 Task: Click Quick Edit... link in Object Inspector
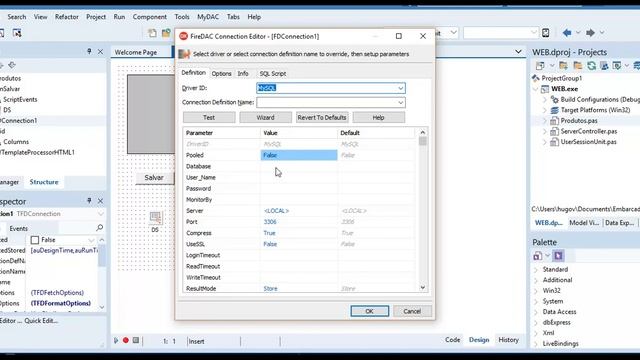coord(41,321)
